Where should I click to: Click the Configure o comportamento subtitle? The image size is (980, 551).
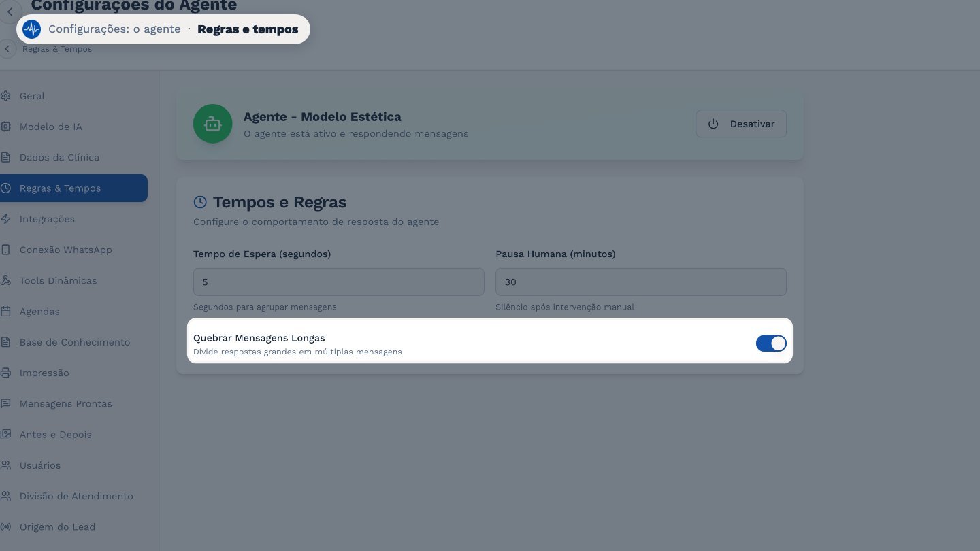tap(316, 222)
